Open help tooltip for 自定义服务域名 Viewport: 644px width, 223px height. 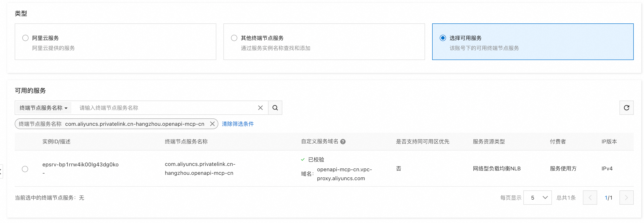(x=343, y=142)
